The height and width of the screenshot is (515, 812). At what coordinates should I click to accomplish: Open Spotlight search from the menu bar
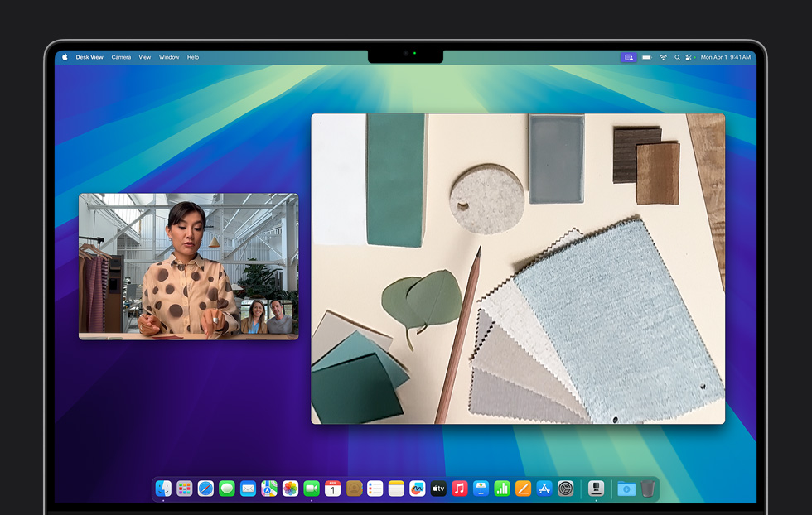[677, 57]
